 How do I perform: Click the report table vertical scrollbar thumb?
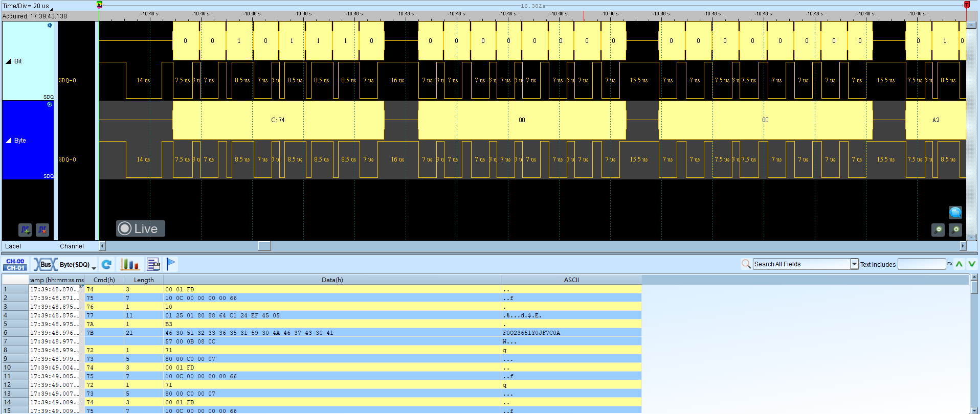(x=974, y=287)
